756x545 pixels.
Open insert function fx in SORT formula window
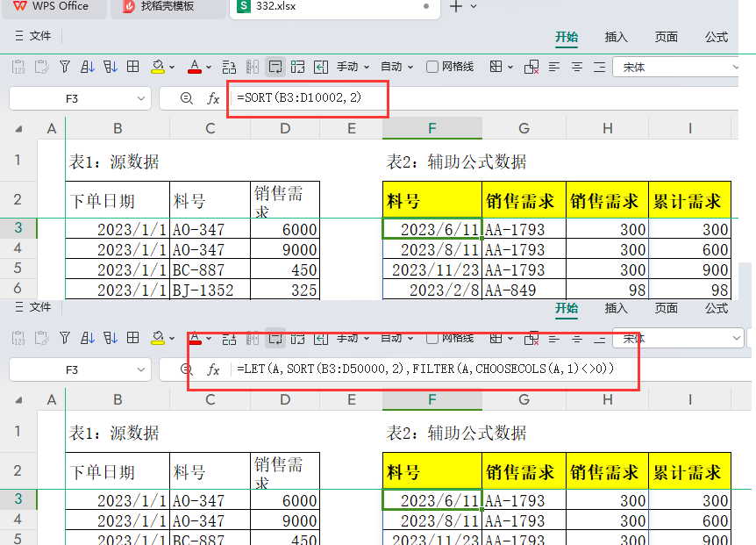click(213, 98)
